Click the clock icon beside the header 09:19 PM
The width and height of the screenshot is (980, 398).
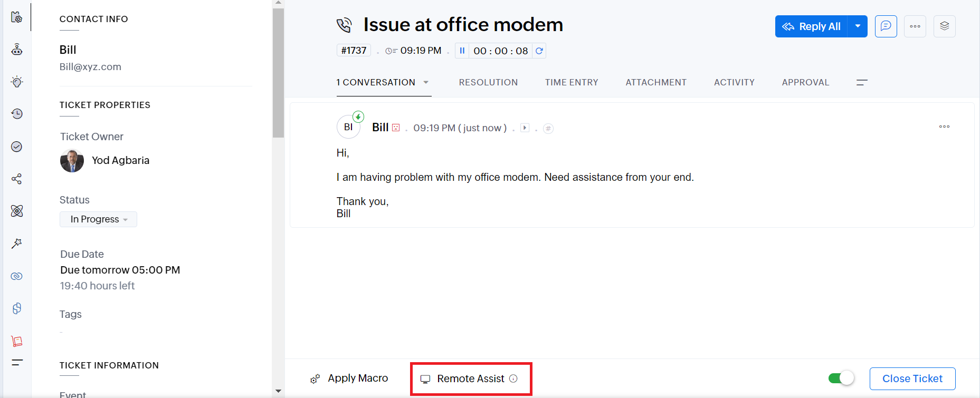[x=391, y=51]
